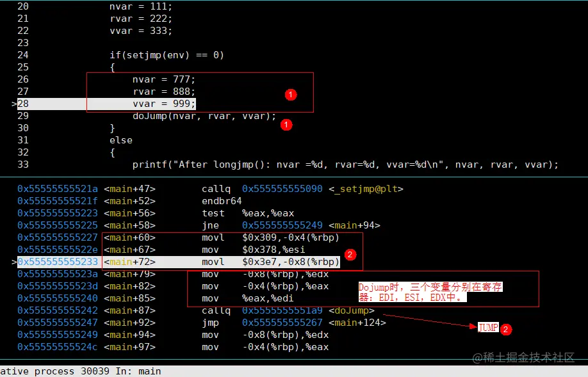
Task: Click 'movl $0x309,-0x4(%rbp)' instruction
Action: pos(270,237)
